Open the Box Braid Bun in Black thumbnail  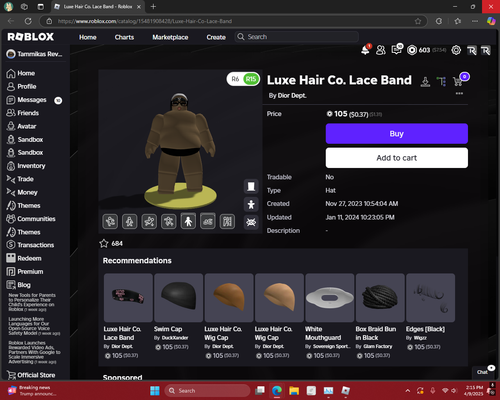(380, 298)
